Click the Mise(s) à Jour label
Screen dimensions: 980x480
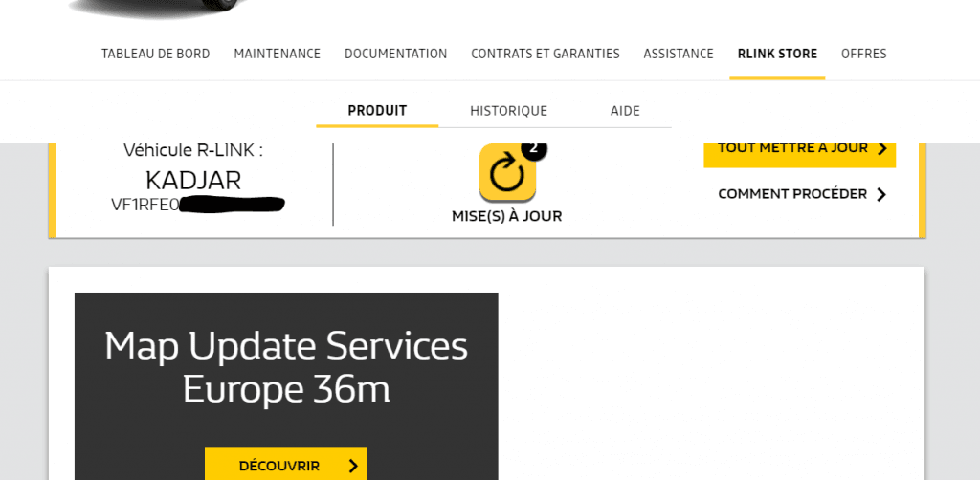(x=506, y=216)
